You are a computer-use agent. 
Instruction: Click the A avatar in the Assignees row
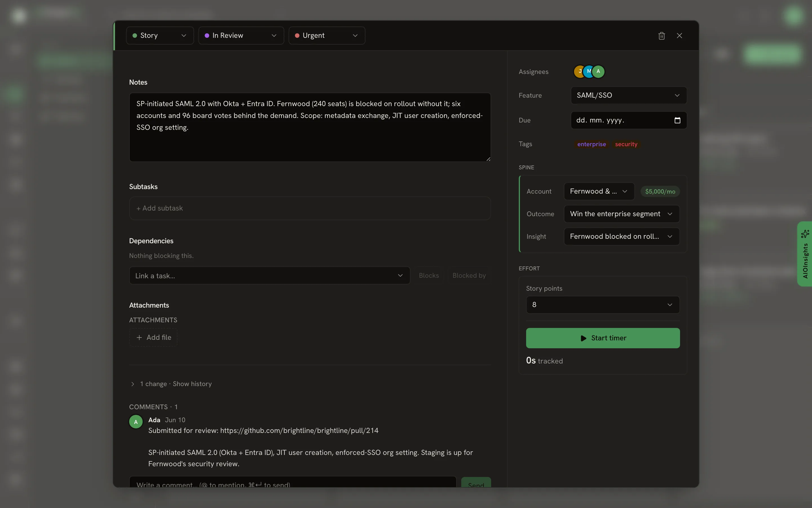point(598,72)
